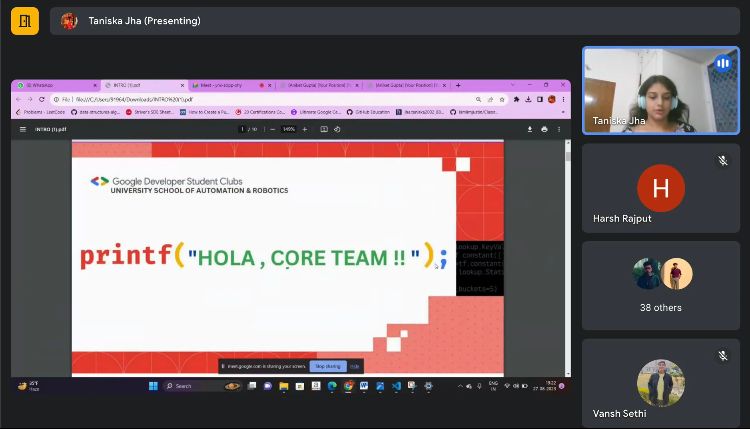Click the PDF zoom percentage field
Image resolution: width=750 pixels, height=429 pixels.
288,129
